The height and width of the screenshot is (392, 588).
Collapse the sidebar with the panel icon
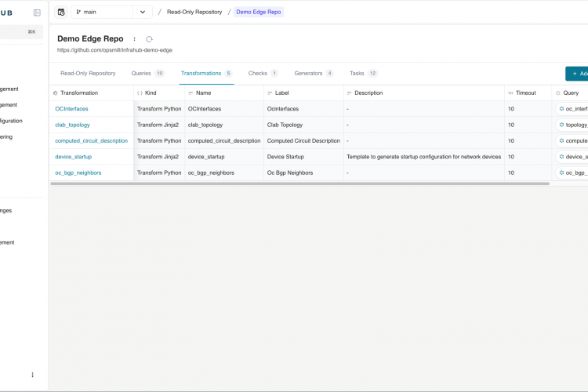[37, 13]
